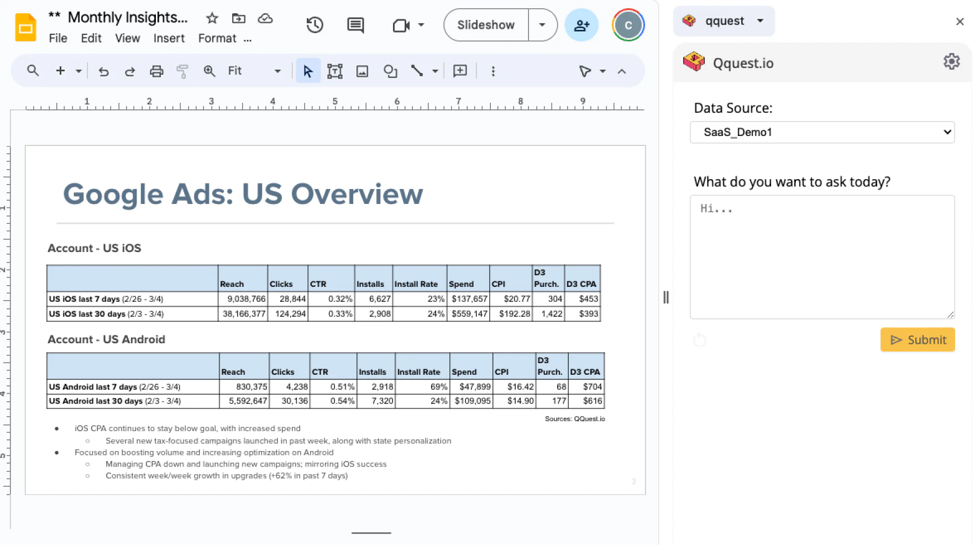Open the Insert menu
Screen dimensions: 980x545
(169, 38)
